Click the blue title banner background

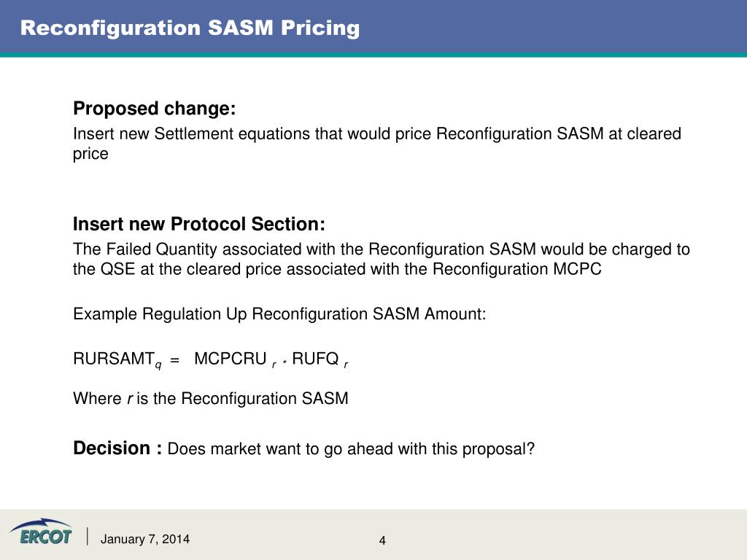click(x=548, y=27)
